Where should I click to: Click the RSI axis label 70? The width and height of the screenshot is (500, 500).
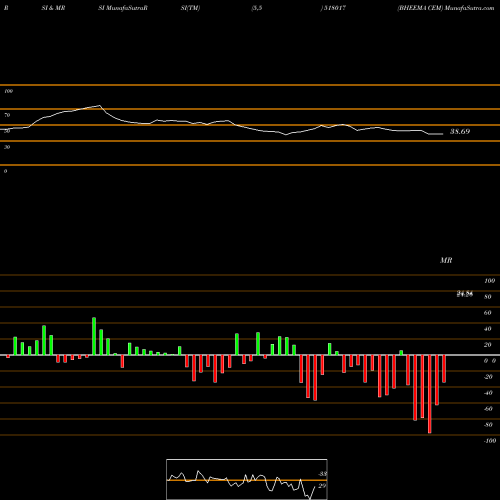7,115
